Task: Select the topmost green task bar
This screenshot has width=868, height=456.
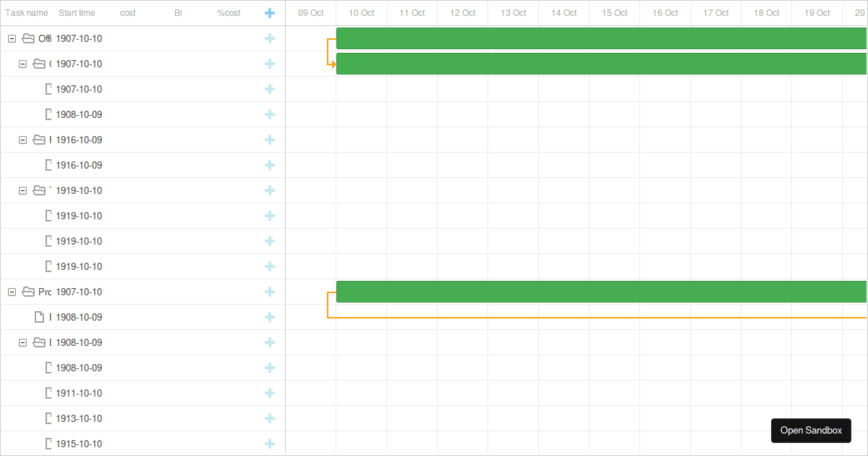Action: [x=579, y=38]
